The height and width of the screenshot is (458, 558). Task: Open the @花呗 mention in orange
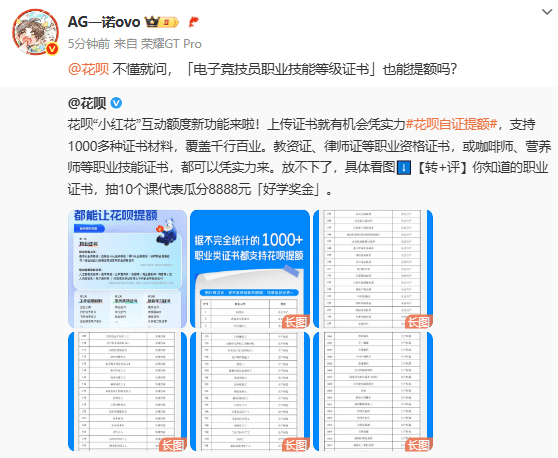(x=88, y=69)
